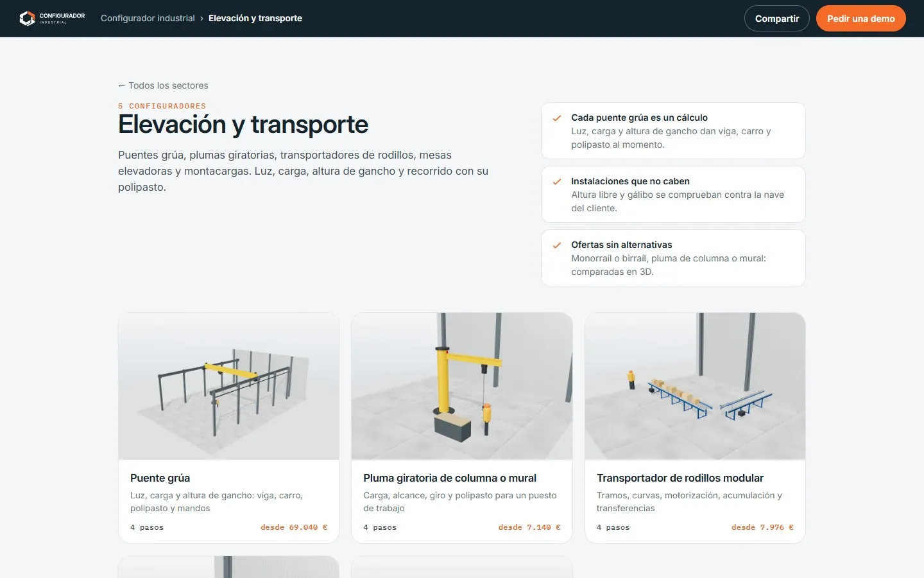Click checkmark icon beside 'Cada puente grúa es un cálculo'
The height and width of the screenshot is (578, 924).
[557, 118]
